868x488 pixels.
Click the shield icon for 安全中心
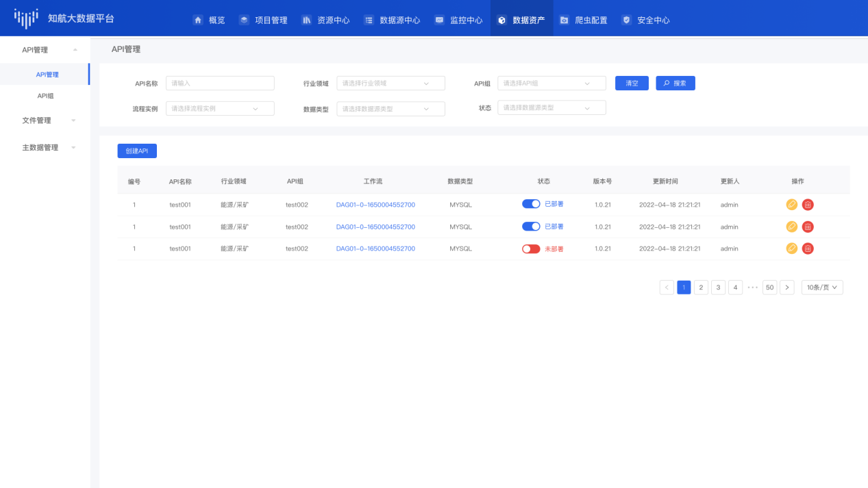pos(626,21)
